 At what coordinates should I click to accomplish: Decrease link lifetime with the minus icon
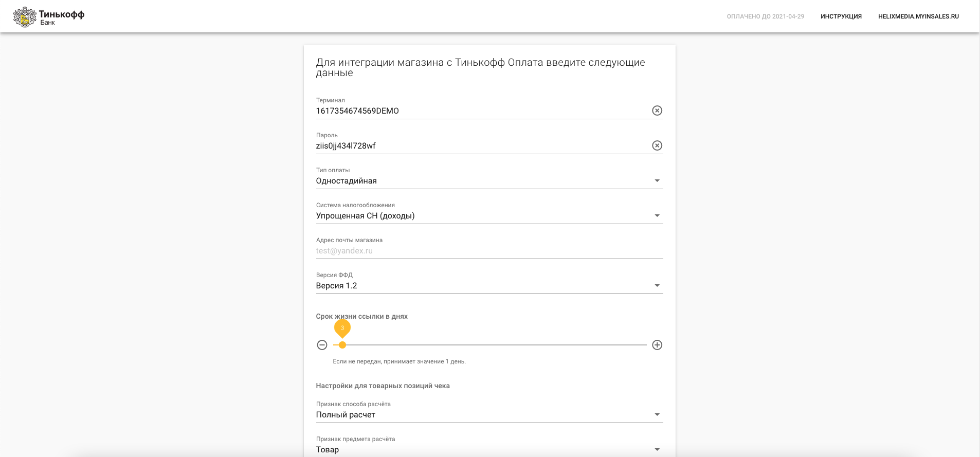click(x=322, y=345)
